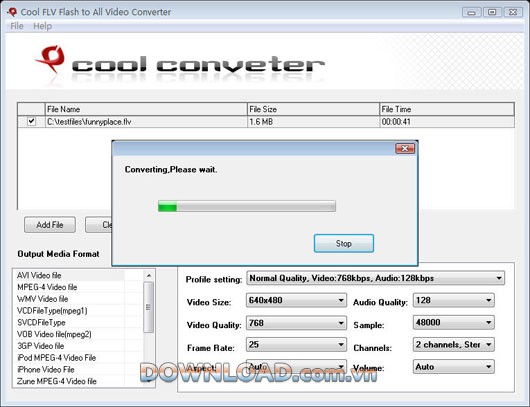Viewport: 530px width, 407px height.
Task: Uncheck the funnyplace.flv file checkbox
Action: [x=31, y=121]
